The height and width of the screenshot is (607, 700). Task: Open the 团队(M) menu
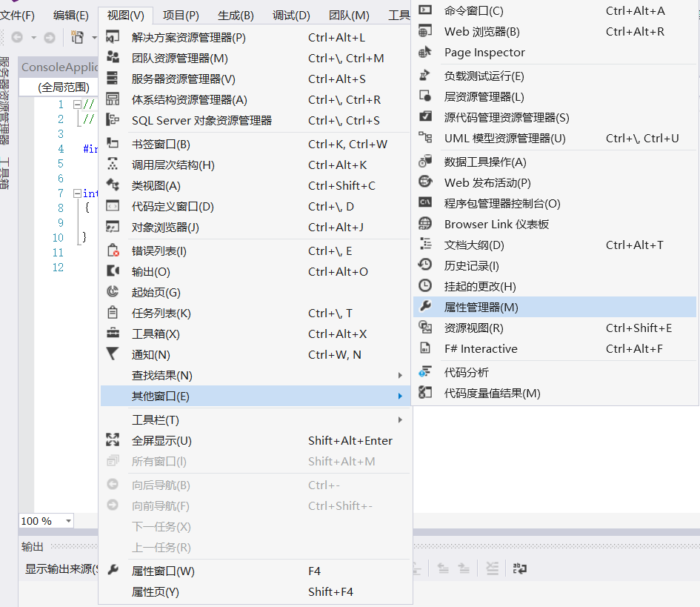(x=349, y=15)
